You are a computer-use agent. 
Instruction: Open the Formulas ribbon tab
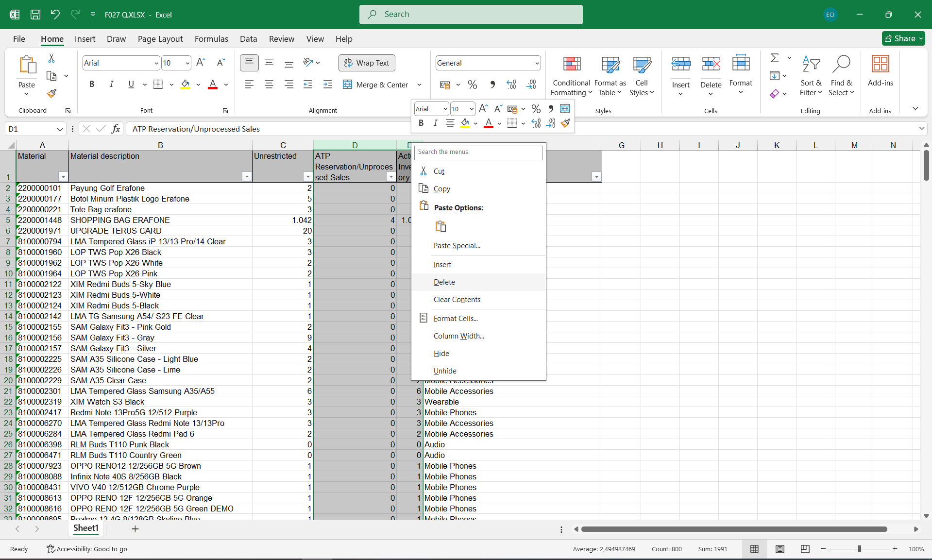[211, 39]
